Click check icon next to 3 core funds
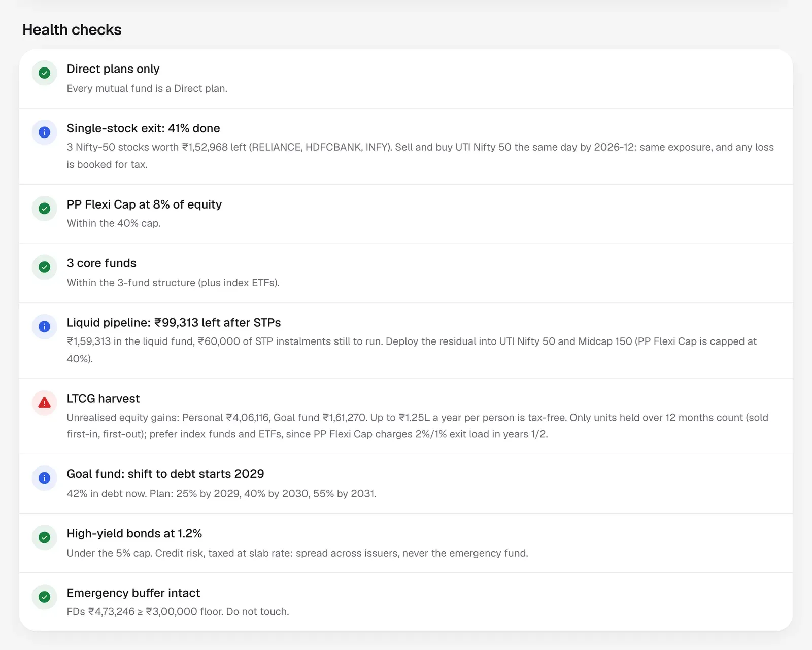The height and width of the screenshot is (650, 812). click(44, 267)
